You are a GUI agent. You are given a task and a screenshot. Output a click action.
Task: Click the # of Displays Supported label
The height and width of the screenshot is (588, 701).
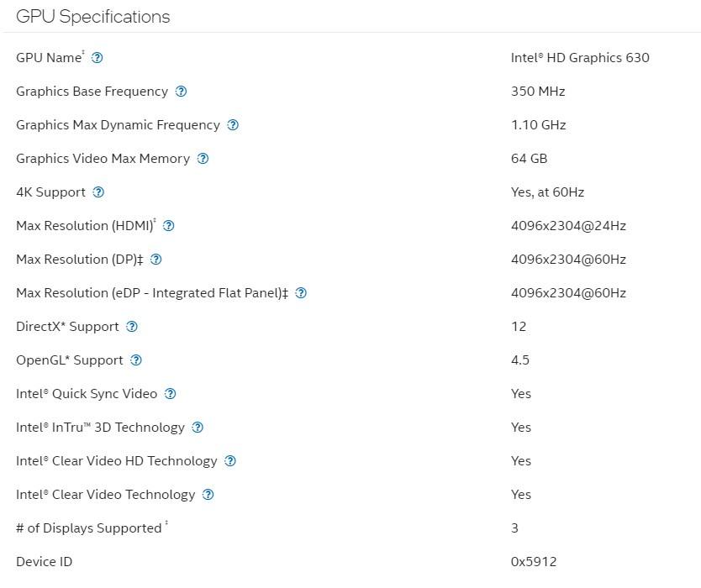coord(88,528)
